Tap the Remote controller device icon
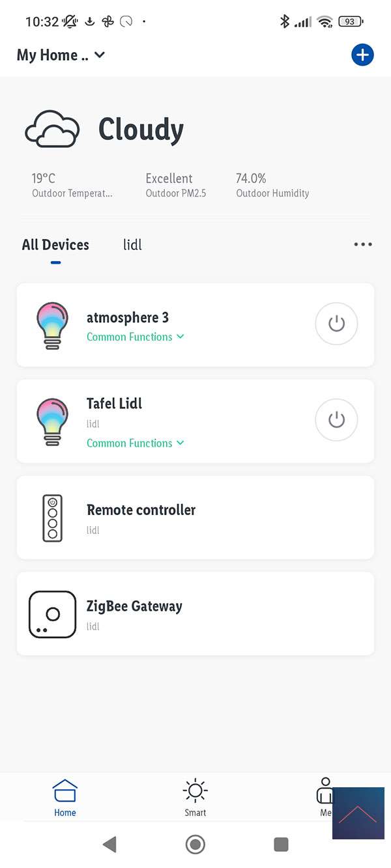Viewport: 391px width, 868px height. [52, 518]
